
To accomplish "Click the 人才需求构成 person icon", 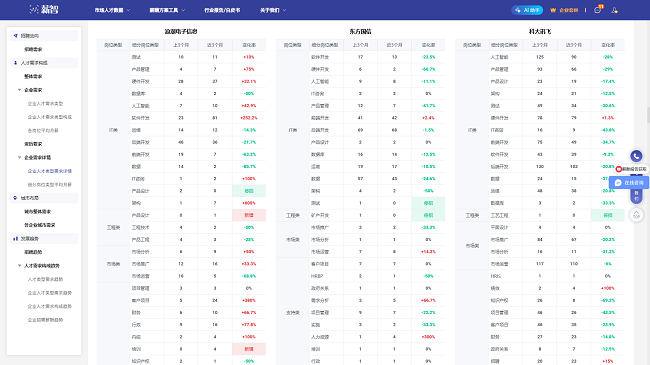I will [x=15, y=63].
